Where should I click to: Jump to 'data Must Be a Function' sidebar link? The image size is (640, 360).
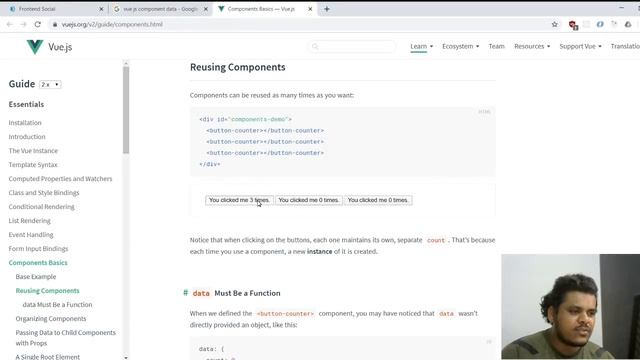57,304
